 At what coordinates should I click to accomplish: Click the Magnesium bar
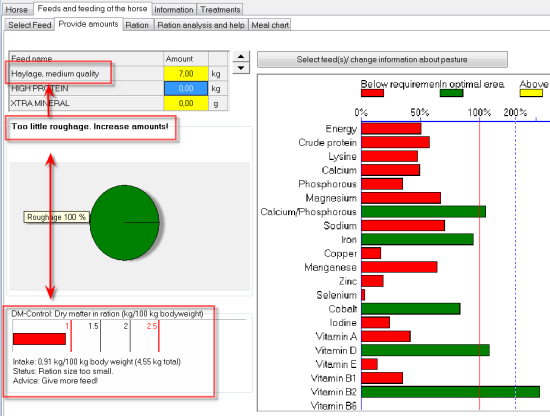tap(401, 197)
